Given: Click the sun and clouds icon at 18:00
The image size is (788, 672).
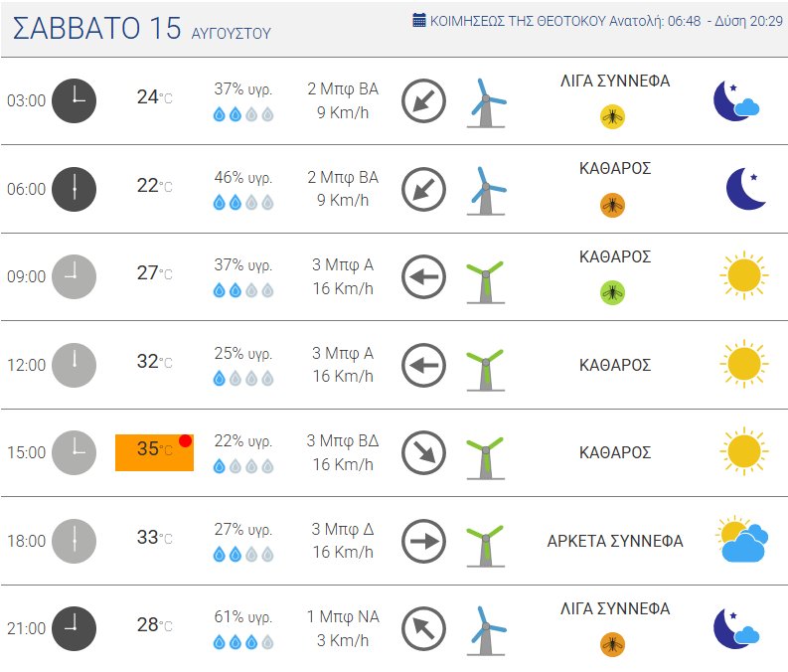Looking at the screenshot, I should pos(741,539).
